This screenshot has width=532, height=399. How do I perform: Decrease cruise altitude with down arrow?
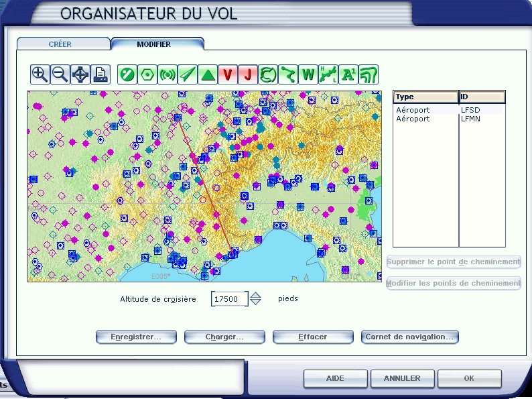pos(255,302)
